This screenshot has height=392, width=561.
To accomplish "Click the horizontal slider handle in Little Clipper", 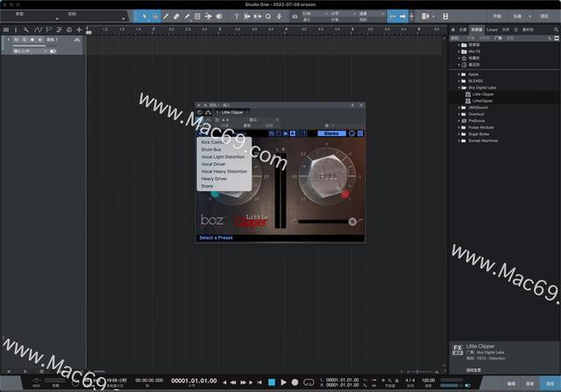I will 352,220.
